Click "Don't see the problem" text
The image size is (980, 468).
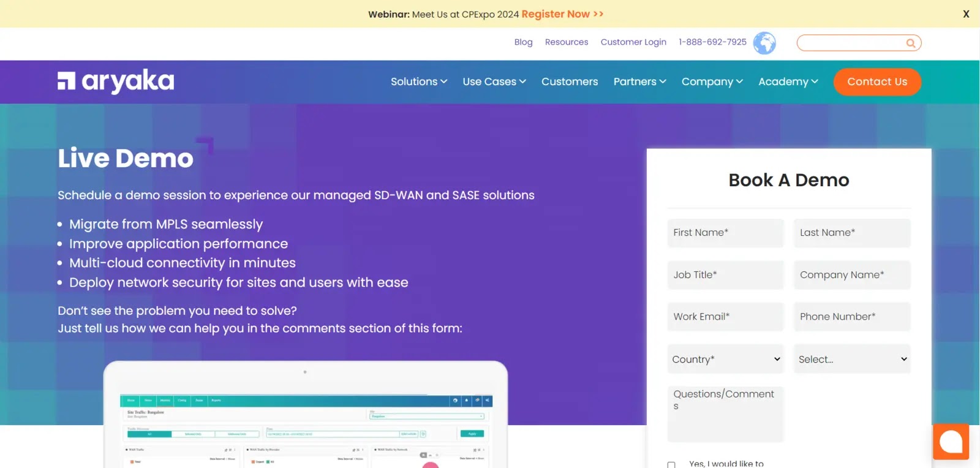(177, 311)
